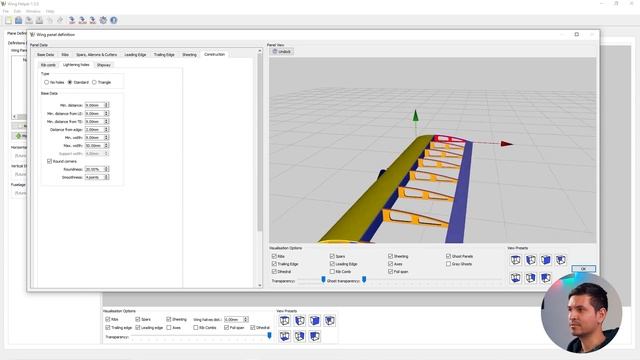Step the Roundness spinner
This screenshot has height=360, width=640.
pos(107,169)
